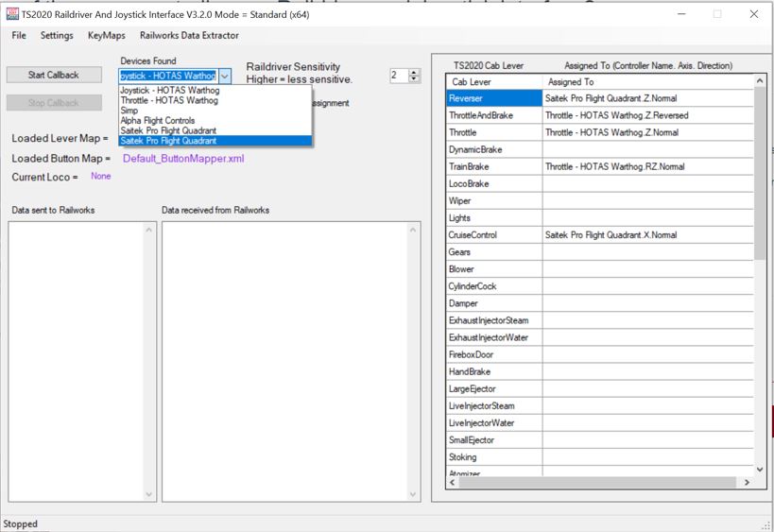Viewport: 774px width, 532px height.
Task: Decrease Raildriver Sensitivity with down arrow
Action: click(x=414, y=79)
